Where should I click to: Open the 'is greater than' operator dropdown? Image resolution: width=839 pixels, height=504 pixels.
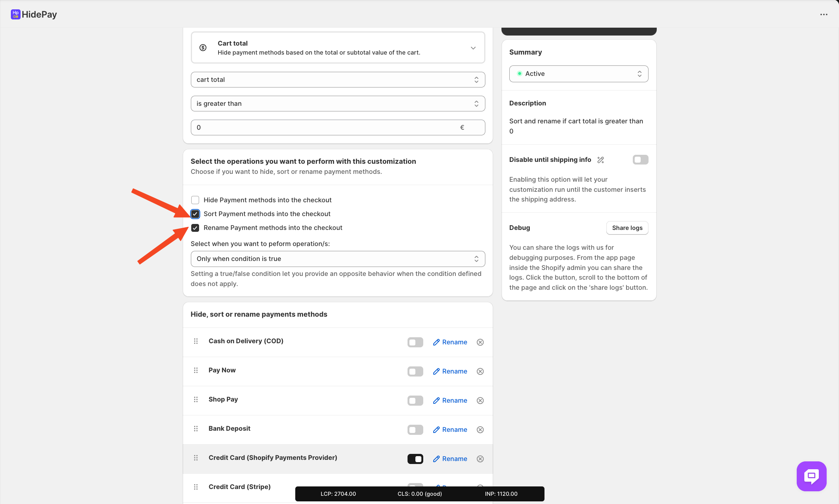click(x=338, y=104)
